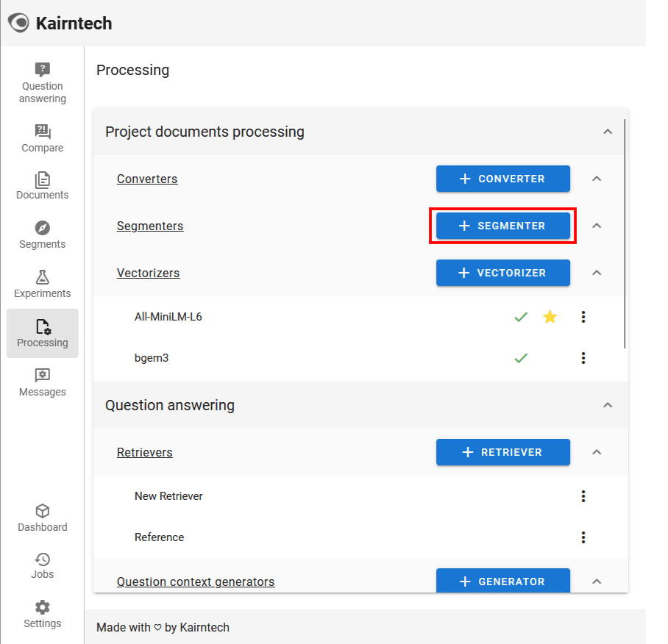Click the green checkmark for All-MiniLM-L6

tap(521, 317)
